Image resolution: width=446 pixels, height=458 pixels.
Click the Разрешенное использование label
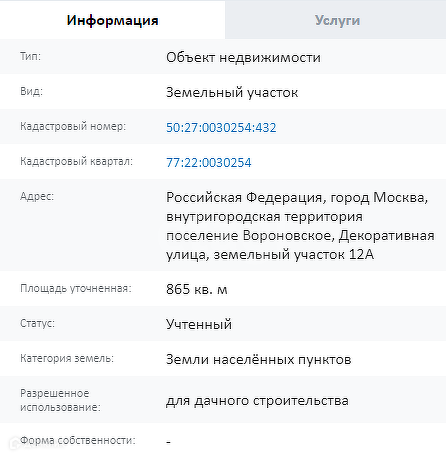[60, 400]
